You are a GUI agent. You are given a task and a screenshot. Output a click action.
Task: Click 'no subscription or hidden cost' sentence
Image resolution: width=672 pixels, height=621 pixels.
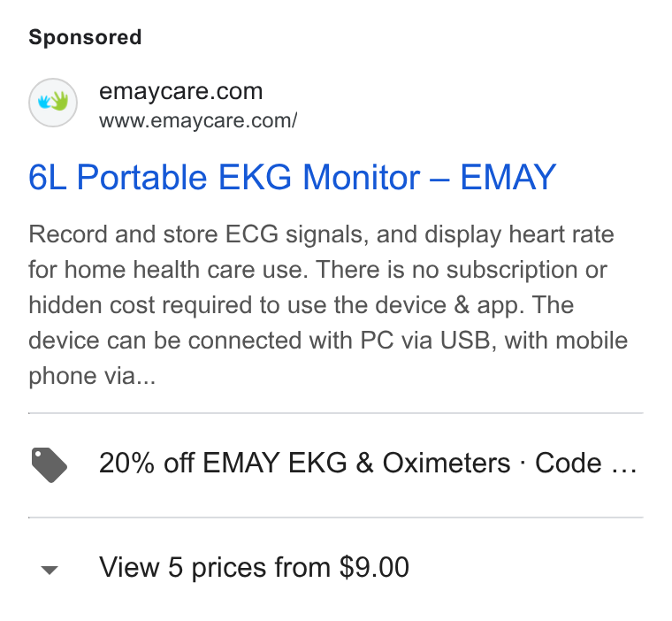click(x=318, y=287)
